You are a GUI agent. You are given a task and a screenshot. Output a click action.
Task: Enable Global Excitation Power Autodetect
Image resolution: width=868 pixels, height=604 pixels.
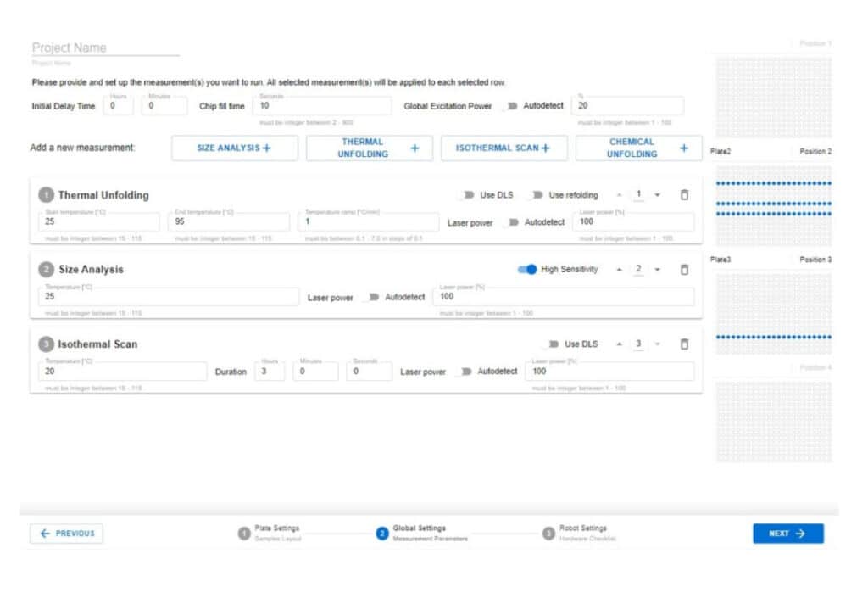point(510,106)
